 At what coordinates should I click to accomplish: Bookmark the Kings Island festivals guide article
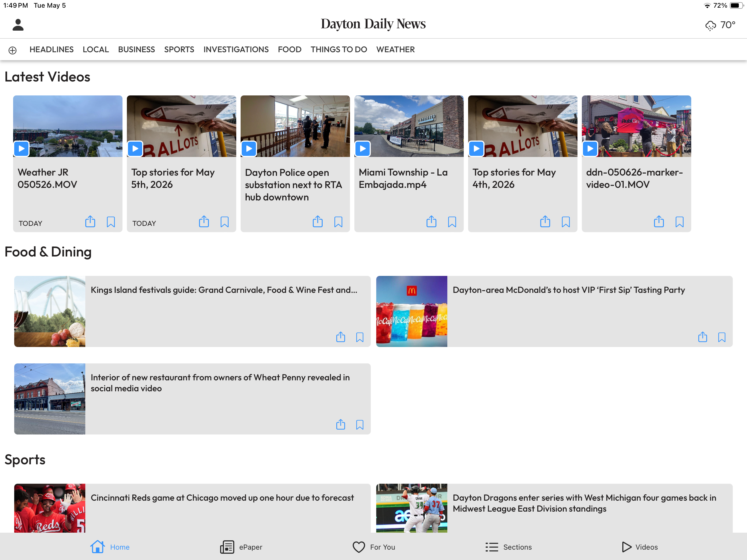point(360,337)
